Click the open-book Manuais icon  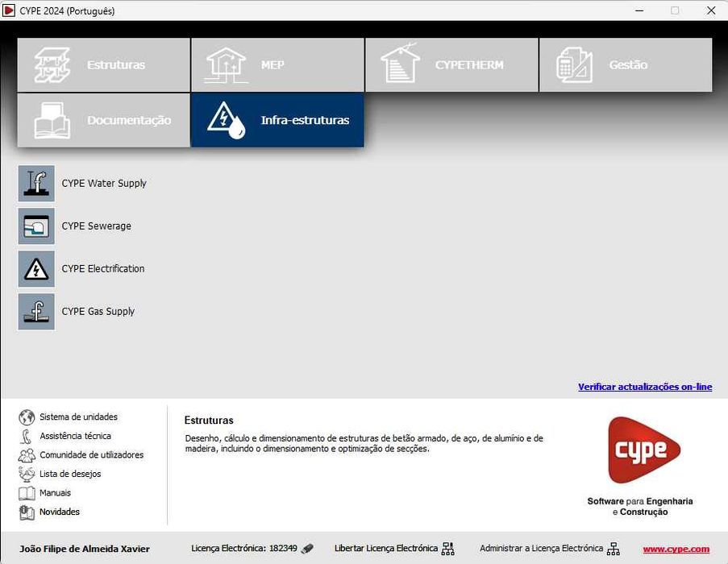point(27,493)
